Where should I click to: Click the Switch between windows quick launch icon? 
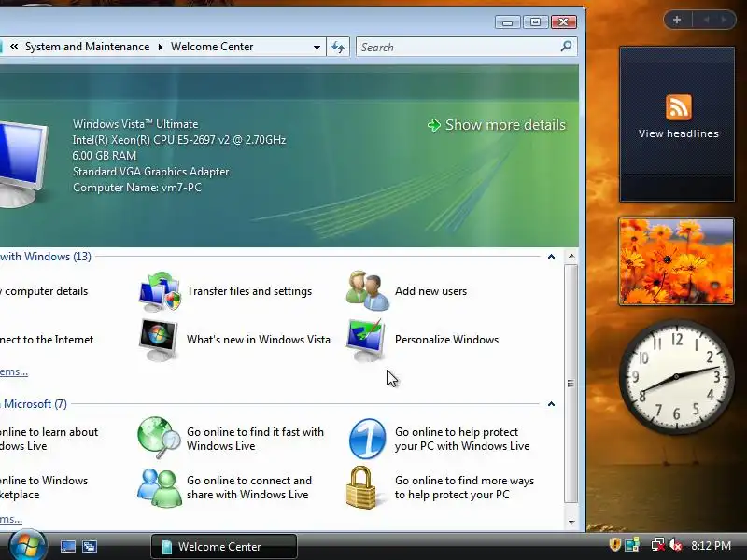click(89, 546)
